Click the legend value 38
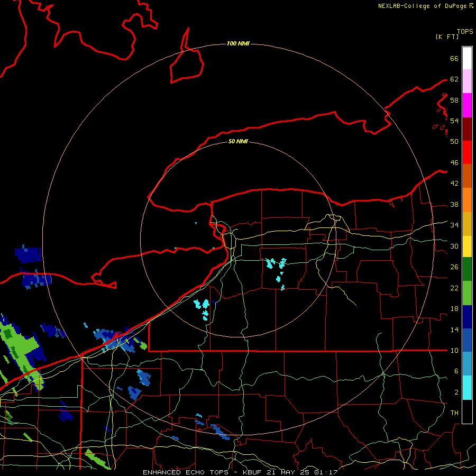Screen dimensions: 476x476 (x=454, y=205)
